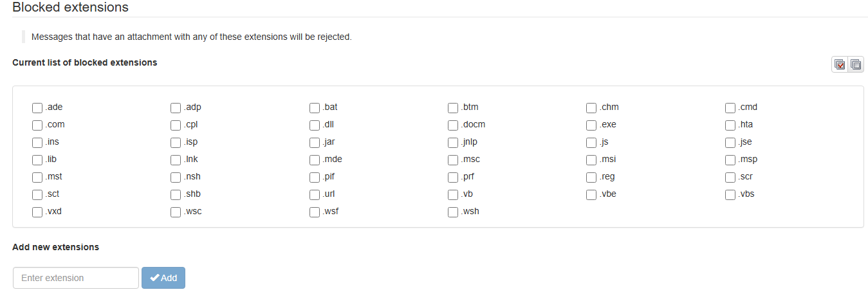This screenshot has height=292, width=868.
Task: Mark the .dll extension checkbox
Action: pos(315,125)
